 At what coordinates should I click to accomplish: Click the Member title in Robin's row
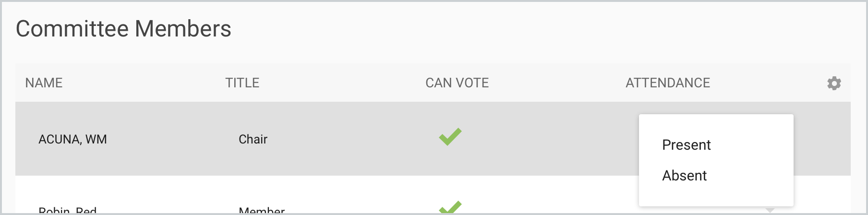click(262, 211)
